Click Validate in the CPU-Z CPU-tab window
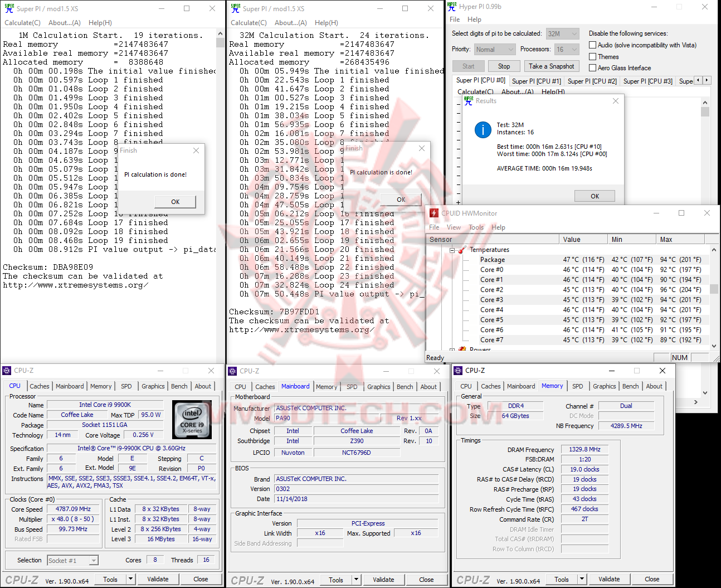This screenshot has width=721, height=588. tap(158, 579)
